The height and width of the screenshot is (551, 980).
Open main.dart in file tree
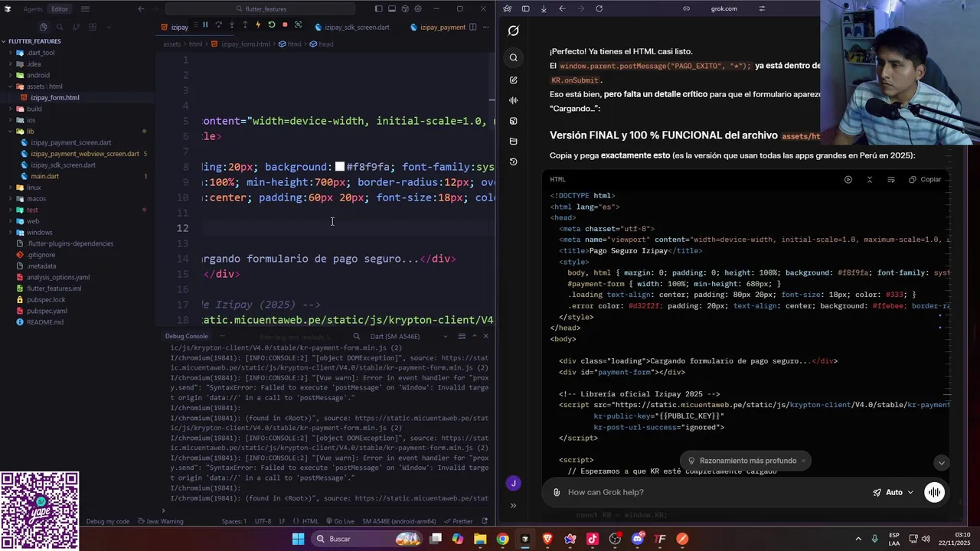click(44, 176)
